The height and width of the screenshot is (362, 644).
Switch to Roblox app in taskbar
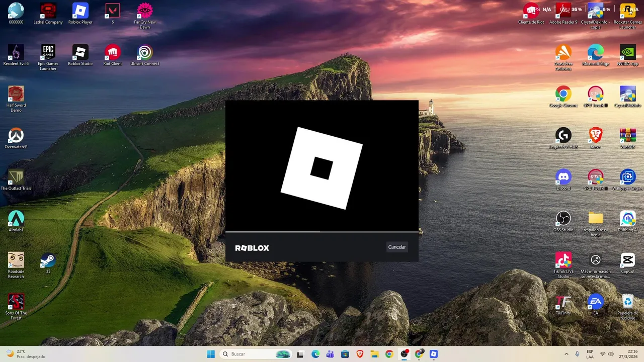pyautogui.click(x=434, y=354)
